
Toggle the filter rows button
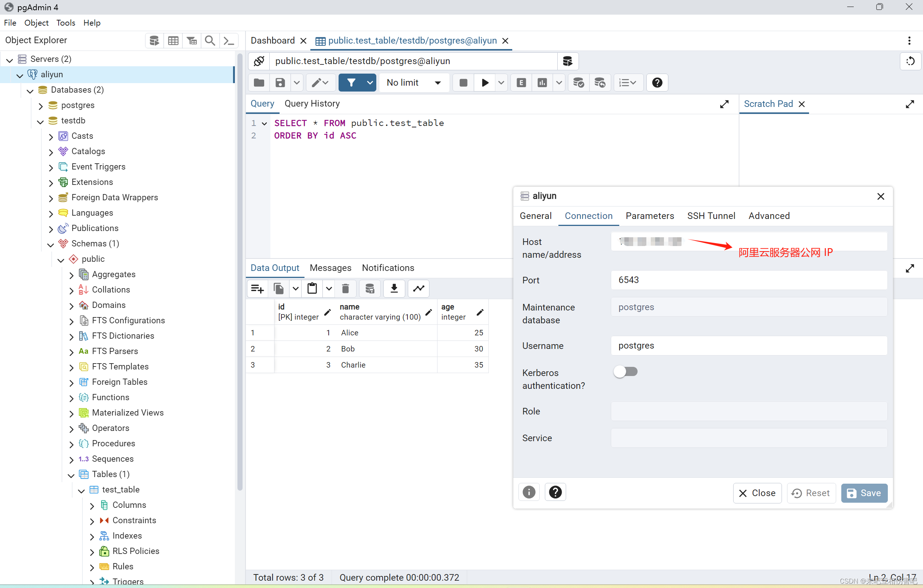click(x=351, y=83)
